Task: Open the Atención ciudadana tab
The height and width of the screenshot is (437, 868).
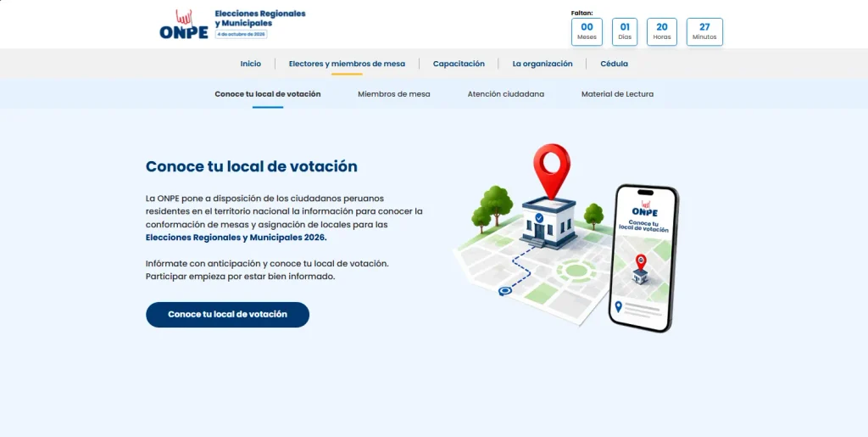Action: click(x=505, y=94)
